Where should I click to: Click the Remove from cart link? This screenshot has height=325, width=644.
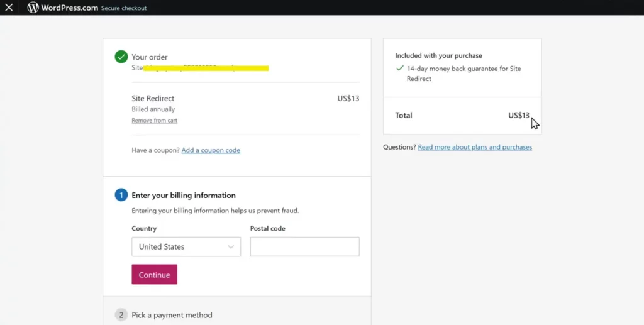[x=155, y=120]
